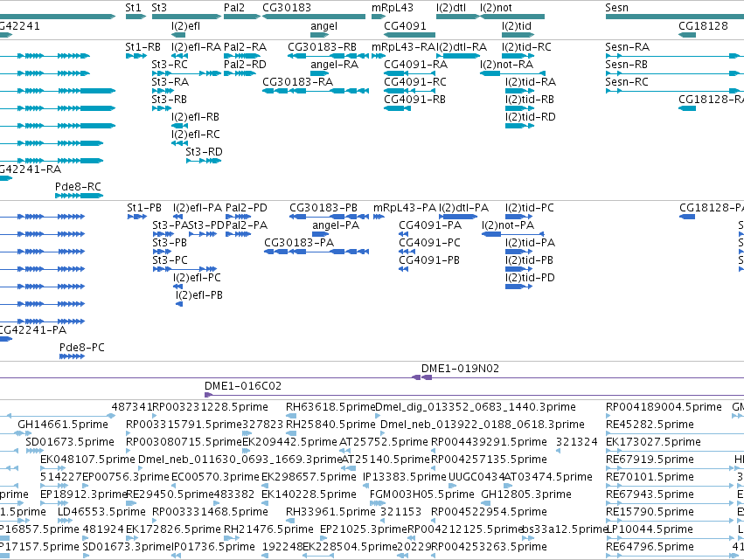Click the angel gene label

[x=324, y=25]
